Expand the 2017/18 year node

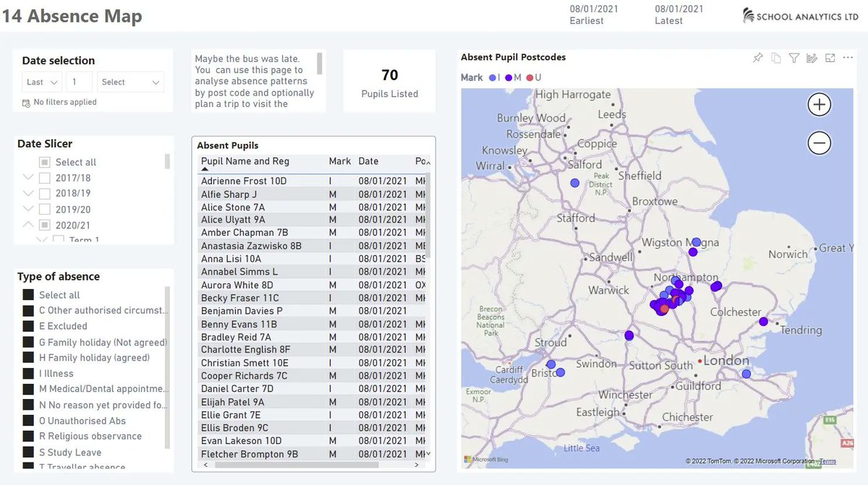(28, 178)
